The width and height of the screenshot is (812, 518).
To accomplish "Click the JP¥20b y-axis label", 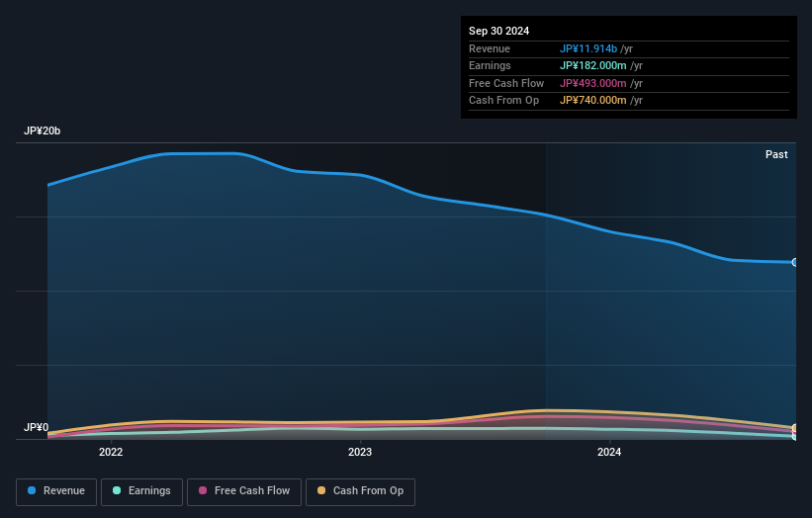I will (42, 130).
